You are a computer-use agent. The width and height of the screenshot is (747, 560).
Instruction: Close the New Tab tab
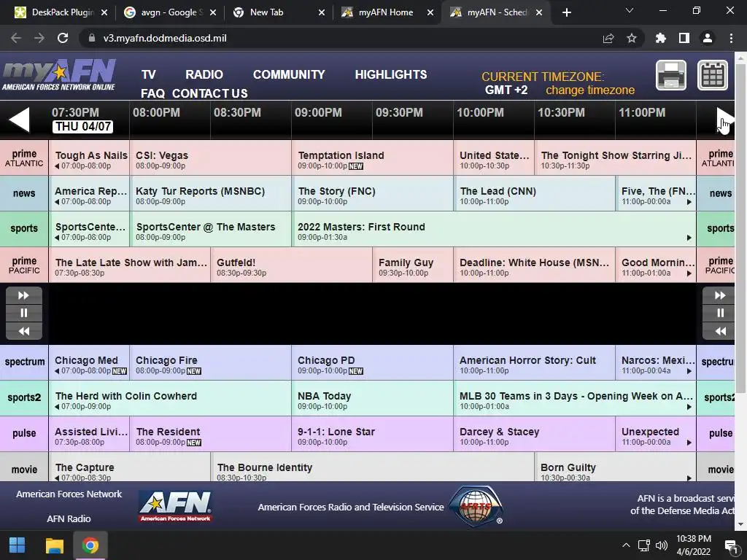click(x=322, y=13)
